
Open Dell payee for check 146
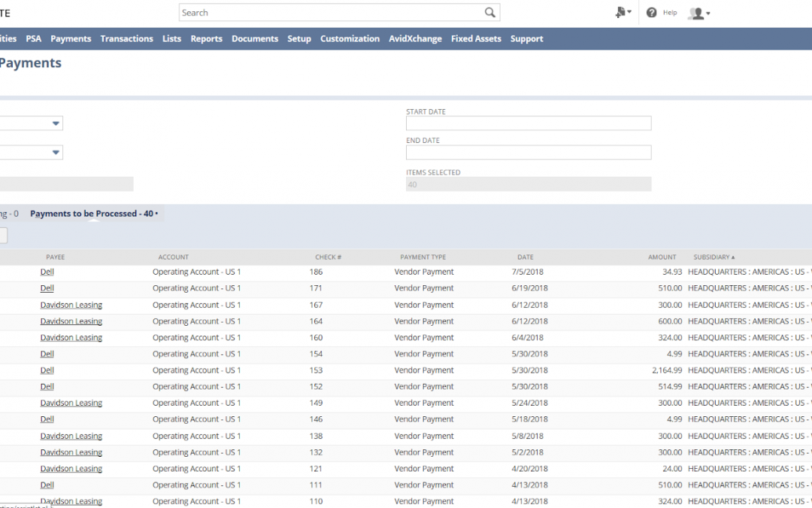(47, 419)
